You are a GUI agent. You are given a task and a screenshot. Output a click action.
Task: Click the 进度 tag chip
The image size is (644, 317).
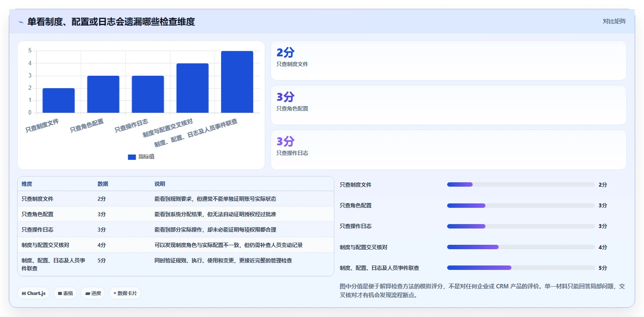click(93, 293)
